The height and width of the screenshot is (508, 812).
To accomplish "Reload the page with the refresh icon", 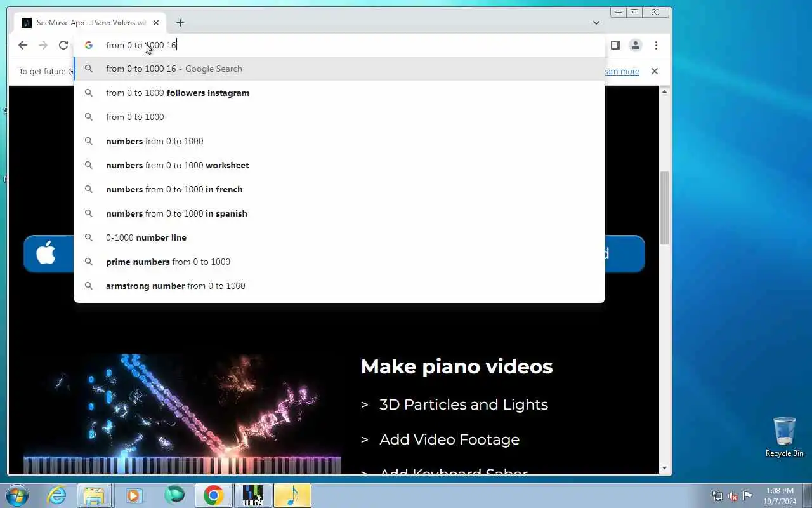I will pos(63,45).
